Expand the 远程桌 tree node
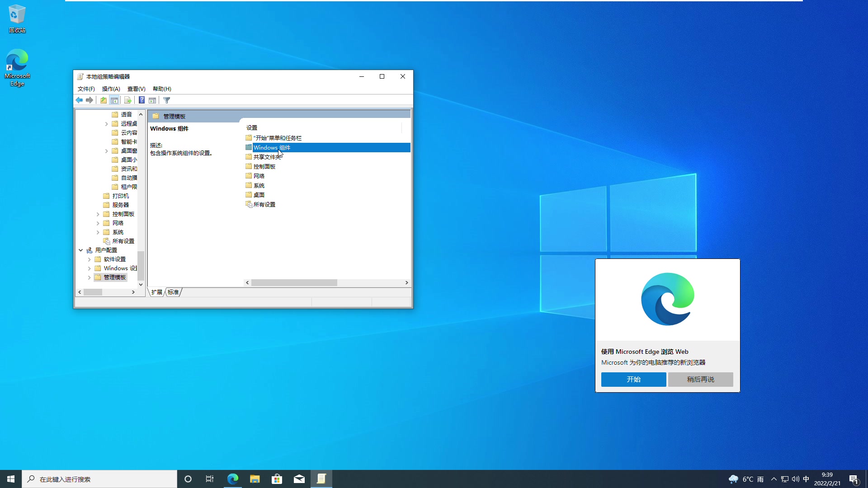The height and width of the screenshot is (488, 868). (x=106, y=124)
